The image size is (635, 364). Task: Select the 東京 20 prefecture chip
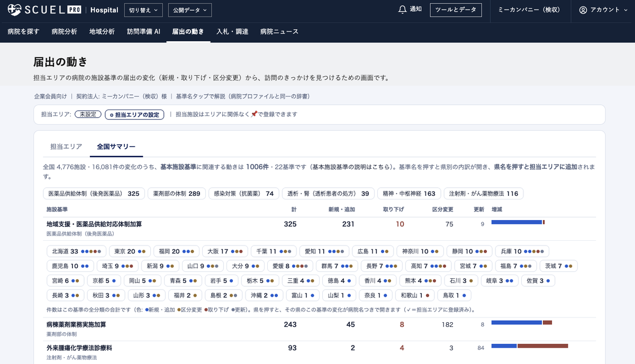130,251
